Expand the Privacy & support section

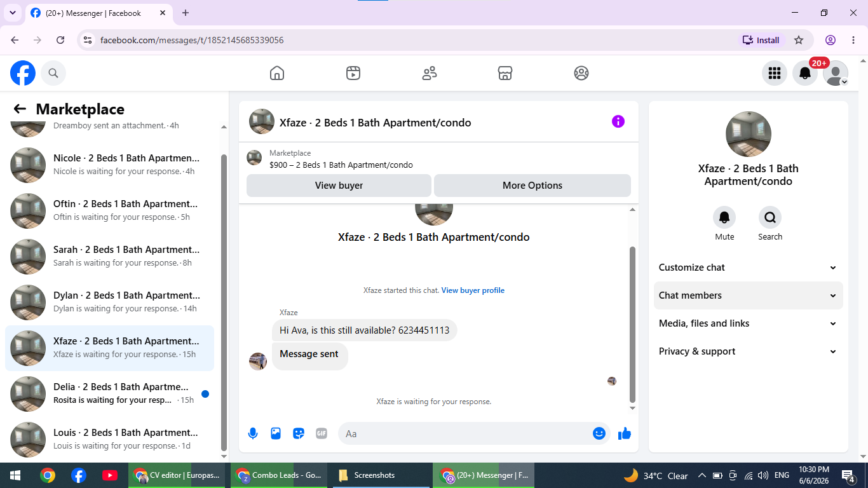[749, 351]
